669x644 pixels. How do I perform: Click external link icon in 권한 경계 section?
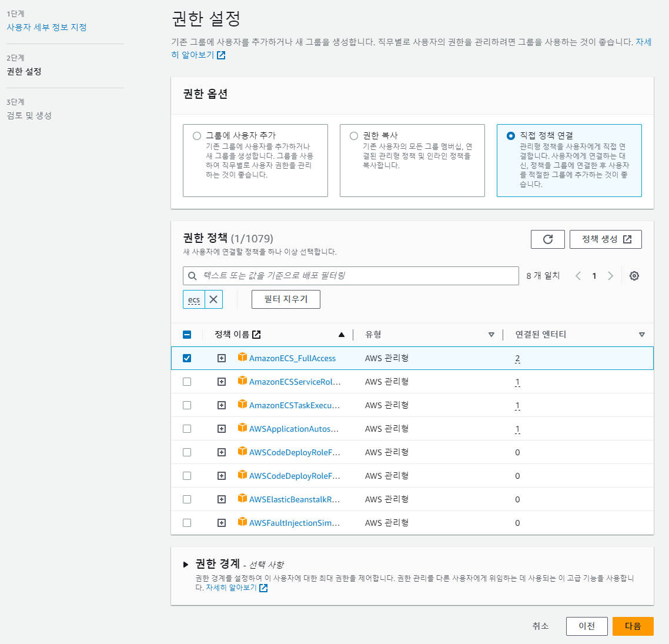264,588
